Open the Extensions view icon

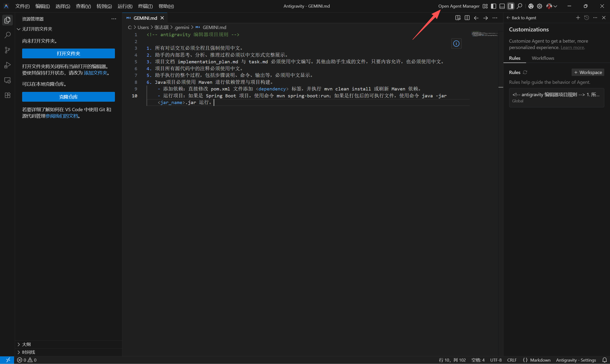(x=7, y=95)
